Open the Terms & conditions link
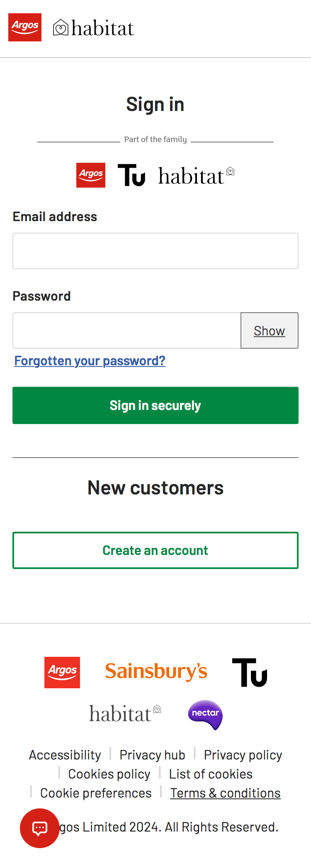 pos(225,793)
